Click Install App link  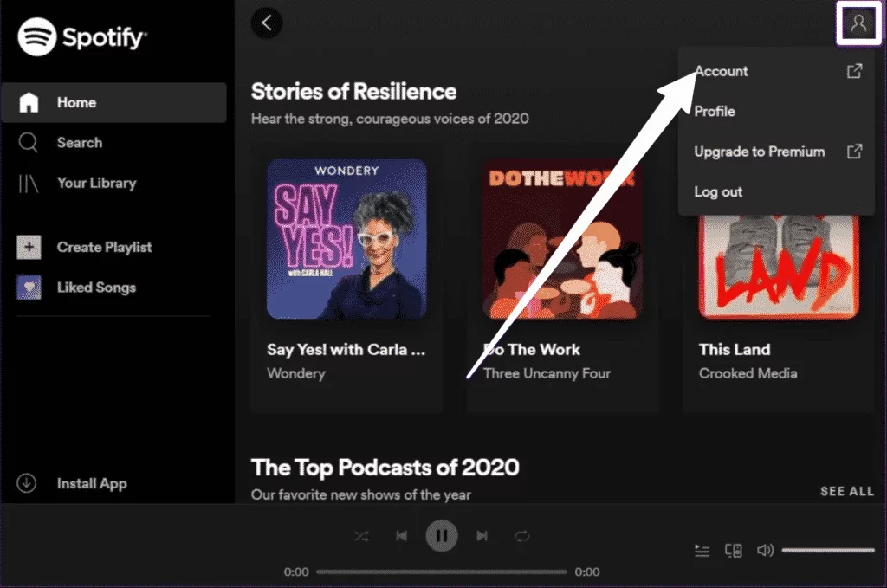click(x=92, y=484)
